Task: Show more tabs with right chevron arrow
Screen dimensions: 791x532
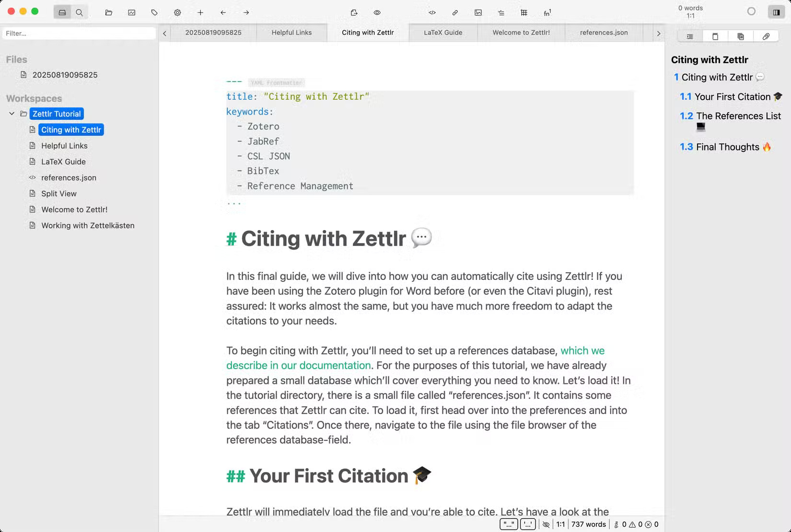Action: pyautogui.click(x=658, y=33)
